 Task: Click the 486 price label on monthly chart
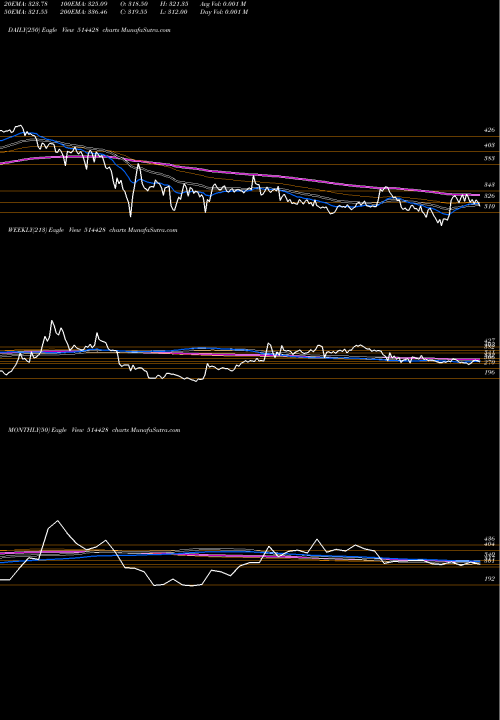(489, 539)
